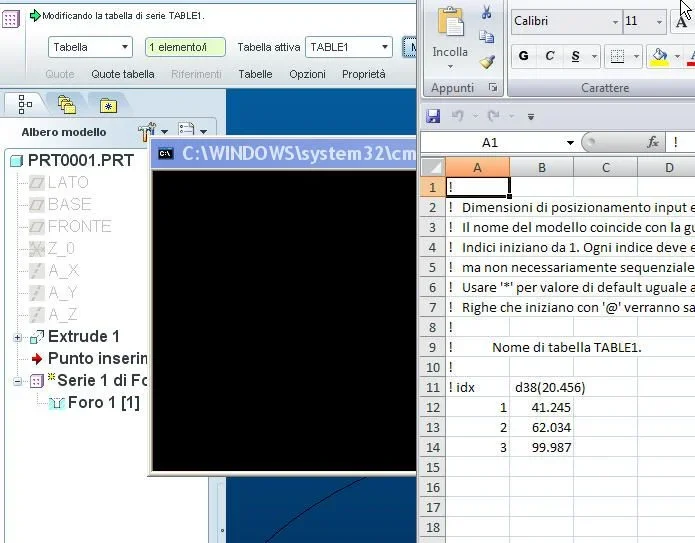Select row 12 header in Excel

click(433, 407)
